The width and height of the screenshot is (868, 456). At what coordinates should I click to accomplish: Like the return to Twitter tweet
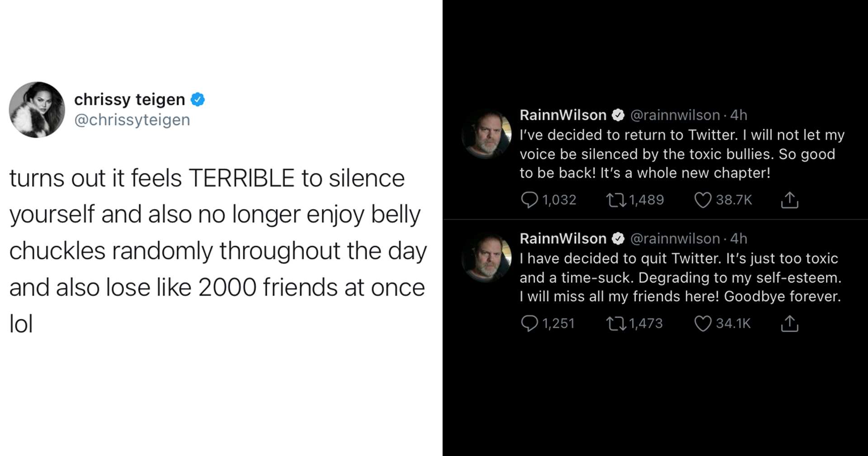[x=703, y=200]
